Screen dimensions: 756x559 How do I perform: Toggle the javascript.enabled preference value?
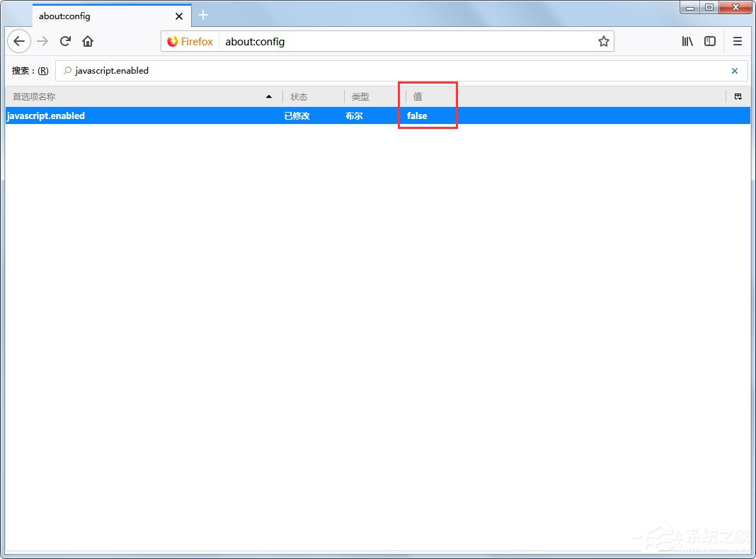click(417, 115)
